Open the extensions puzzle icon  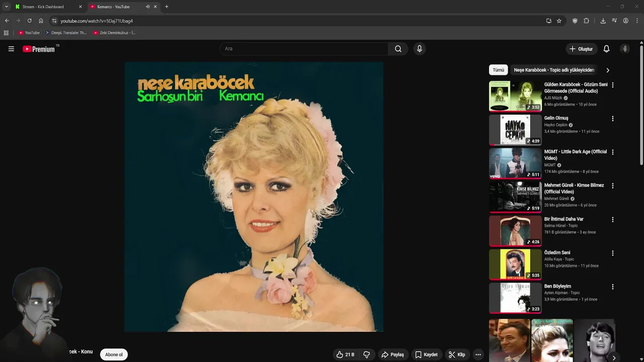(x=586, y=21)
